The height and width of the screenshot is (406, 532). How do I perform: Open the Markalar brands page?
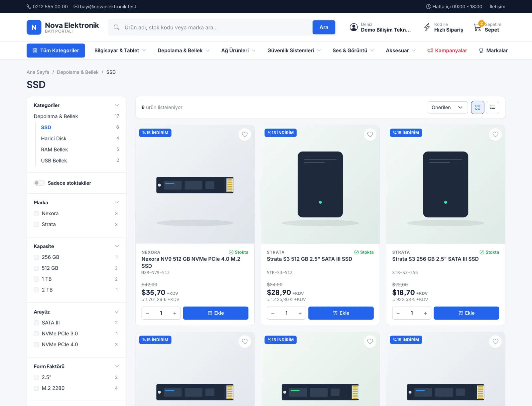coord(493,51)
